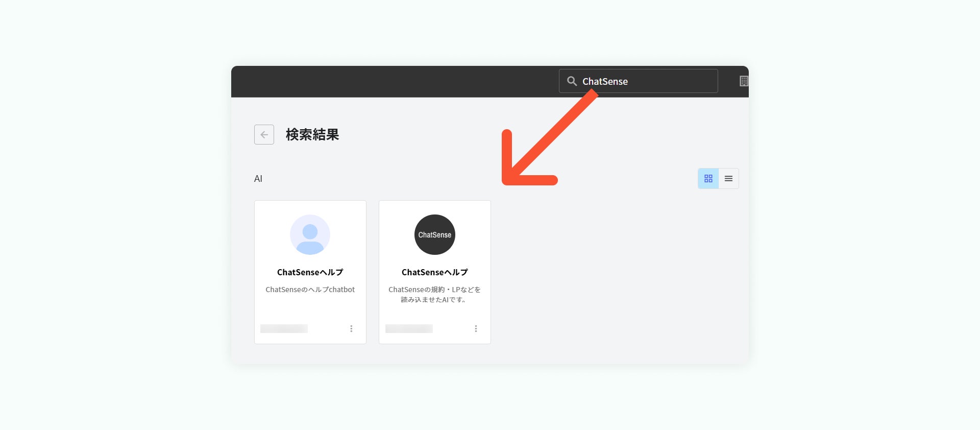980x430 pixels.
Task: Click the "AI" section label
Action: pyautogui.click(x=258, y=179)
